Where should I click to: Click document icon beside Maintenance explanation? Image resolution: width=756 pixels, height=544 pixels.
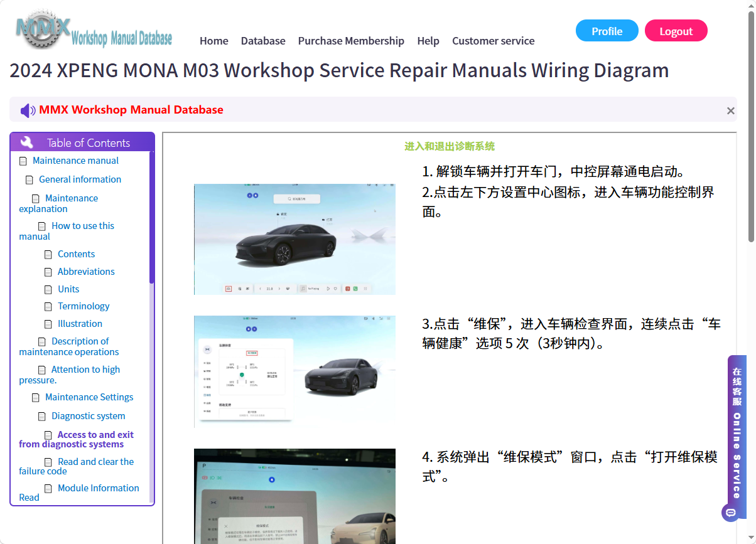click(36, 199)
